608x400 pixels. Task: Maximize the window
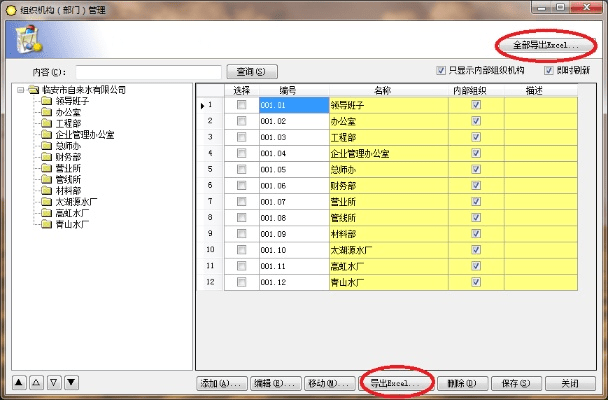coord(560,7)
